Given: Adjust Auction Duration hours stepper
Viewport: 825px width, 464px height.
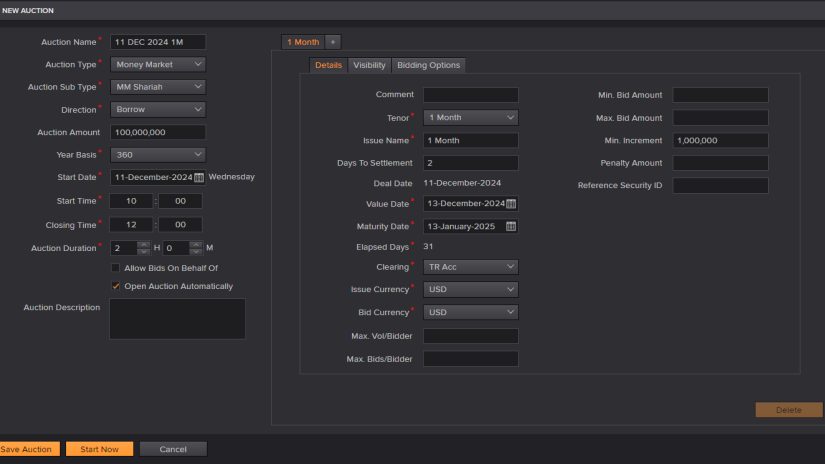Looking at the screenshot, I should click(x=143, y=248).
